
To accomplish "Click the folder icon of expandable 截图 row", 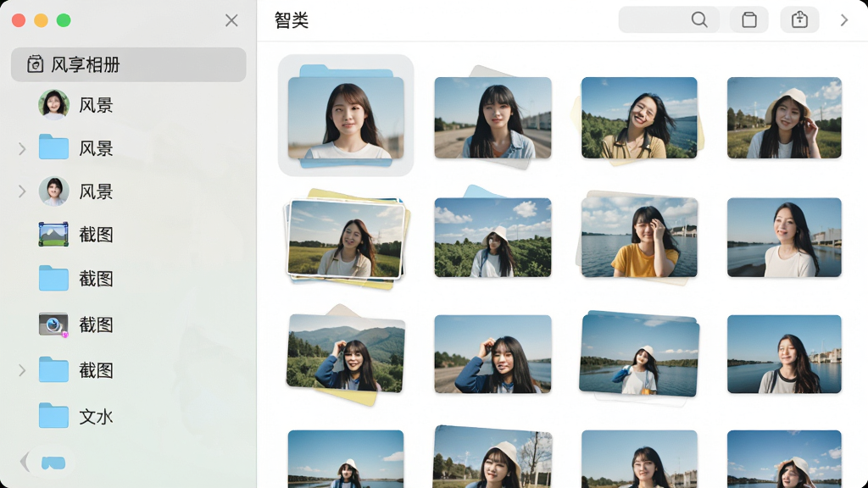I will coord(53,369).
